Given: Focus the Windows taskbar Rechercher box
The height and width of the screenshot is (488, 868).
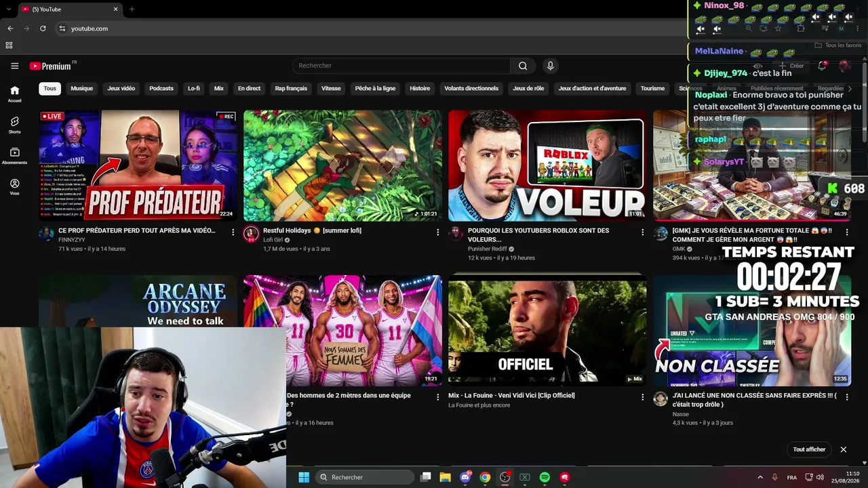Looking at the screenshot, I should pyautogui.click(x=366, y=477).
